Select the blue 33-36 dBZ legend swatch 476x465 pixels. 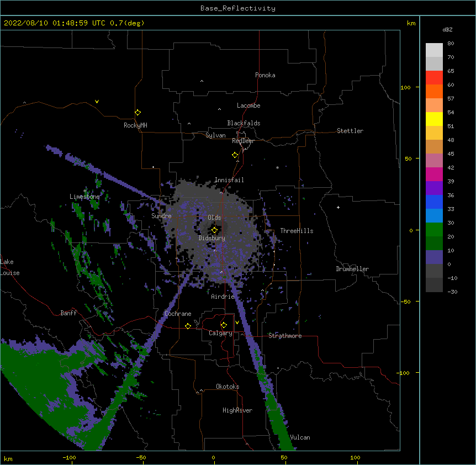(x=434, y=202)
